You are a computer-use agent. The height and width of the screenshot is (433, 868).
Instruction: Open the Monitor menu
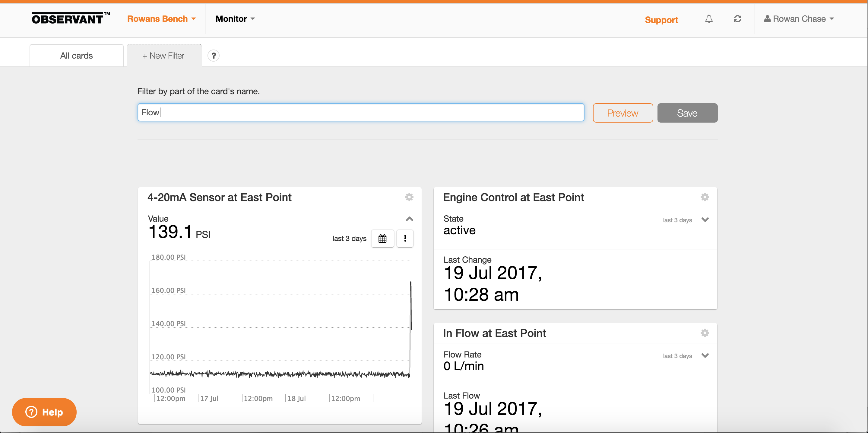(235, 19)
